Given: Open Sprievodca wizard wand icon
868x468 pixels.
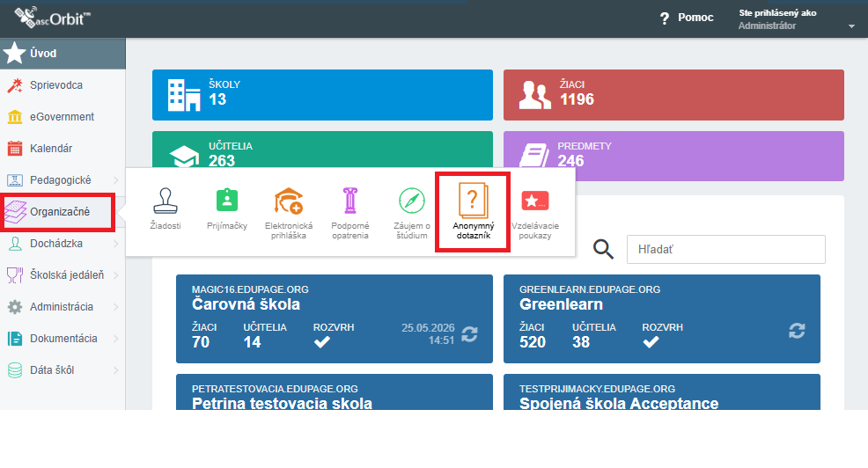Looking at the screenshot, I should coord(15,85).
